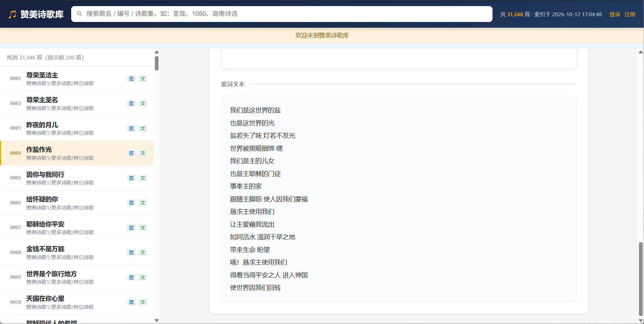Viewport: 644px width, 324px height.
Task: Click lyric line 如同活水 滋润干旱之地
Action: [263, 237]
